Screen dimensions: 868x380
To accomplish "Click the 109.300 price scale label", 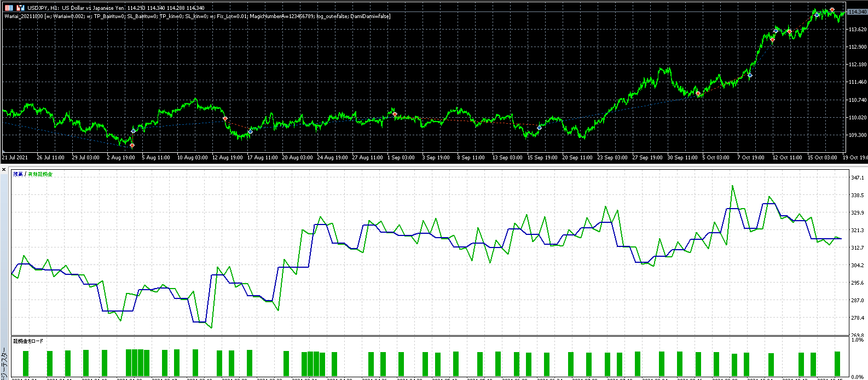I will point(857,135).
